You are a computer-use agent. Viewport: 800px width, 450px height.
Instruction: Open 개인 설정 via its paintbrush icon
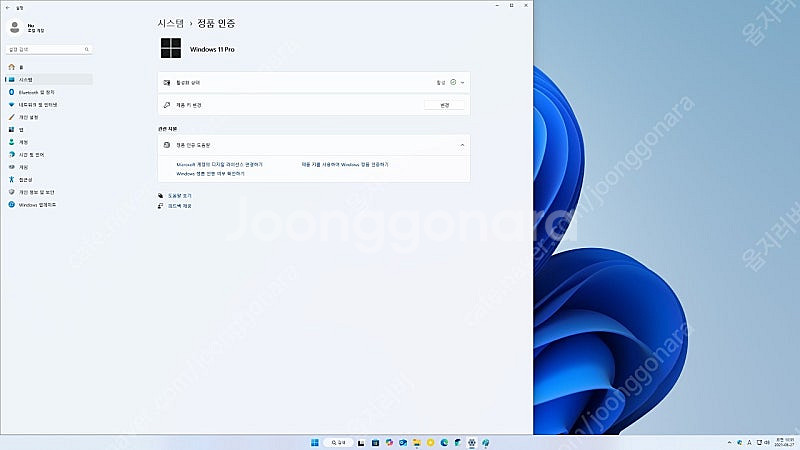(12, 117)
